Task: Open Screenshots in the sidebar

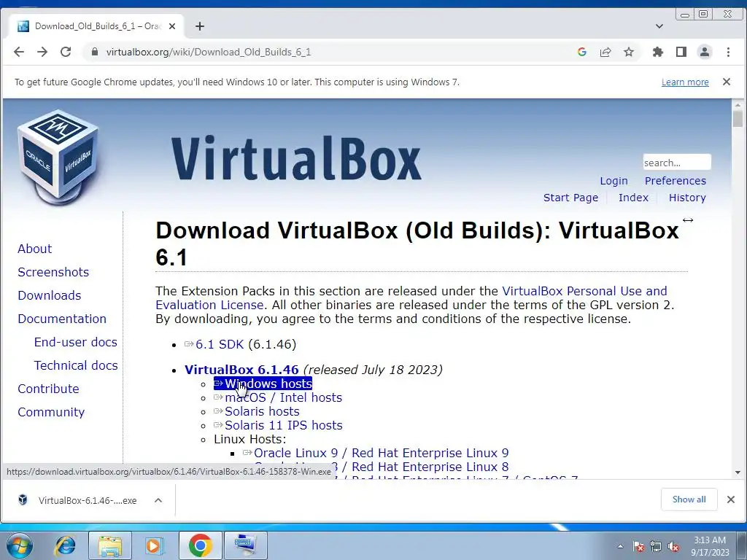Action: (53, 272)
